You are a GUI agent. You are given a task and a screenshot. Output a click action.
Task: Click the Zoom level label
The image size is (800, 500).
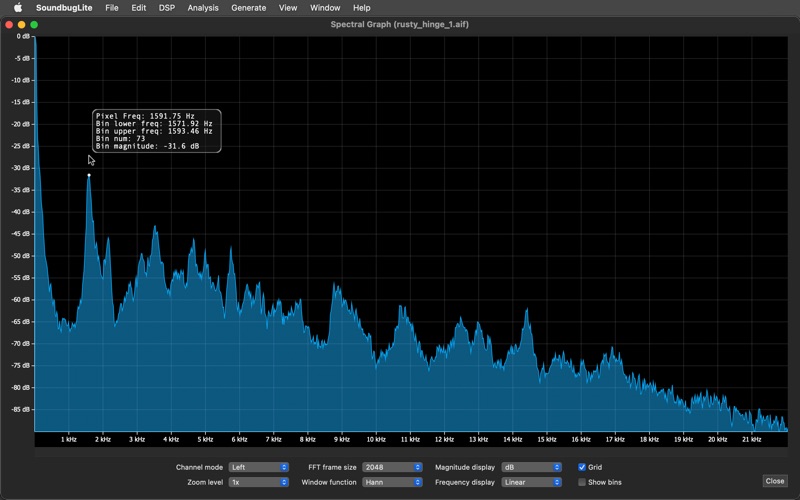[x=205, y=482]
